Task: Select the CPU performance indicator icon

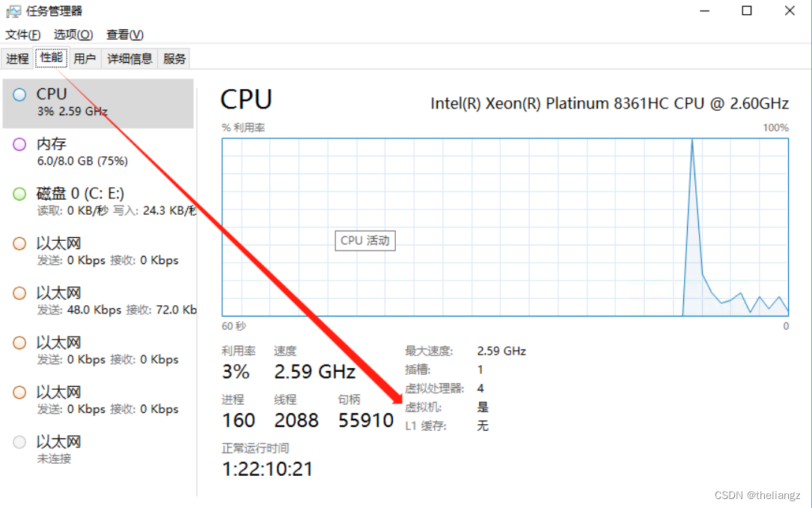Action: point(21,94)
